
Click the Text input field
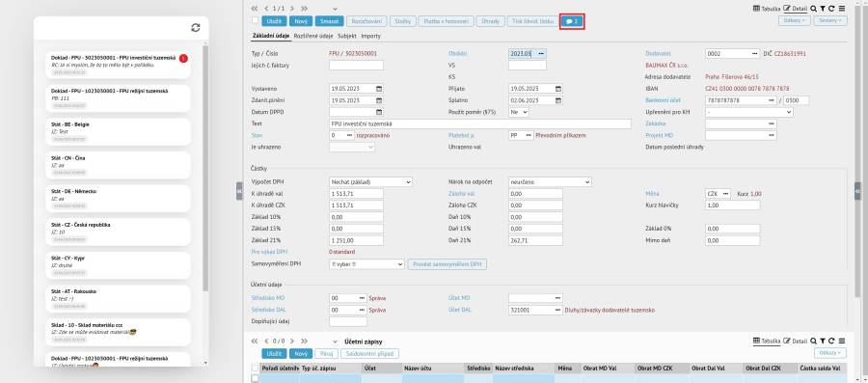(x=480, y=124)
